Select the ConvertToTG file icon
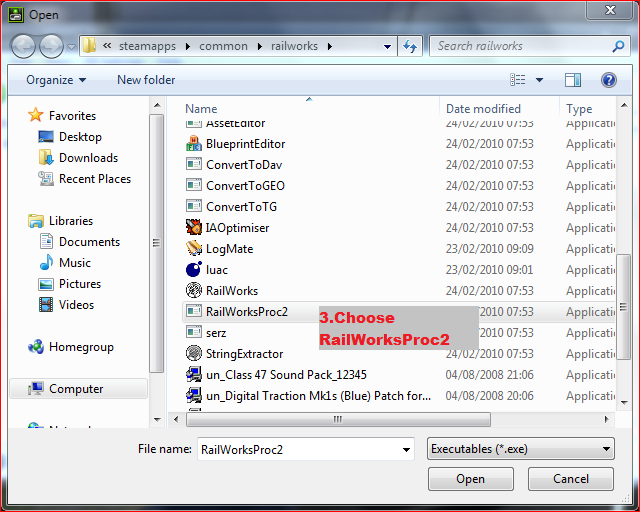The image size is (640, 512). click(x=194, y=206)
